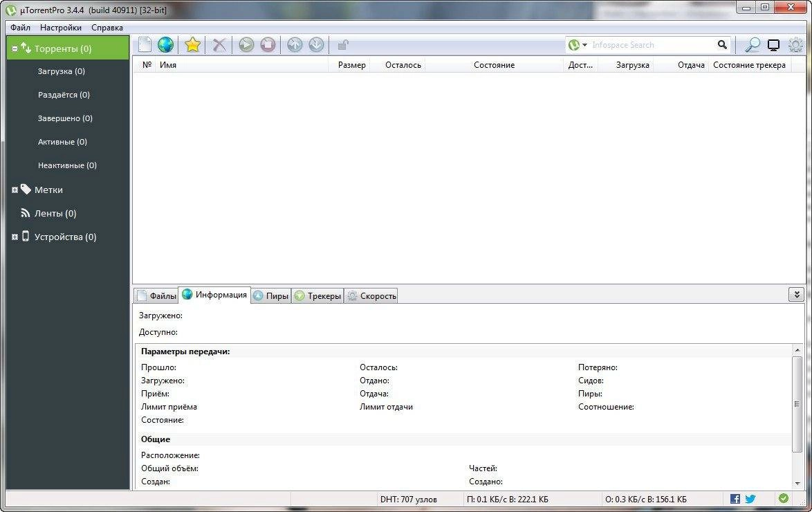Expand the Метки tree node
This screenshot has width=812, height=512.
pos(15,190)
